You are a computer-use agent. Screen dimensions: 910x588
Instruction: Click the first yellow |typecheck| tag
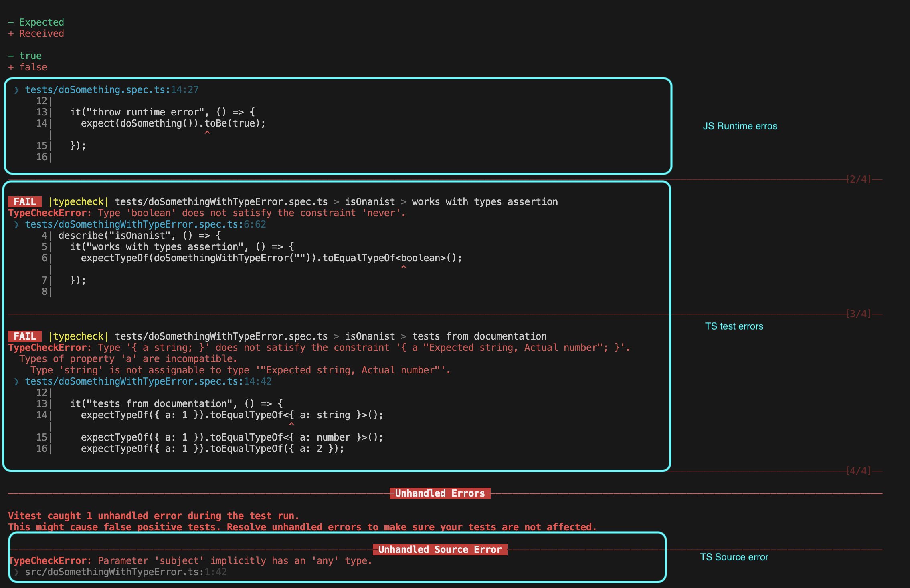[x=78, y=202]
